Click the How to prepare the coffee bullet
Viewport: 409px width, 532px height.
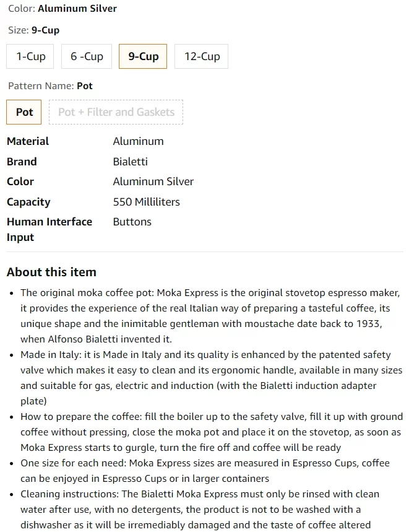pyautogui.click(x=210, y=432)
